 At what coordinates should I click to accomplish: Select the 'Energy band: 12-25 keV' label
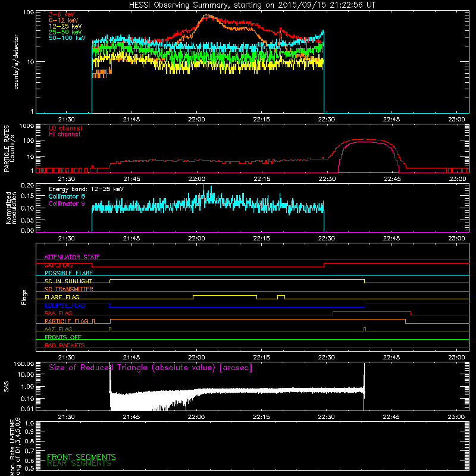coord(86,189)
